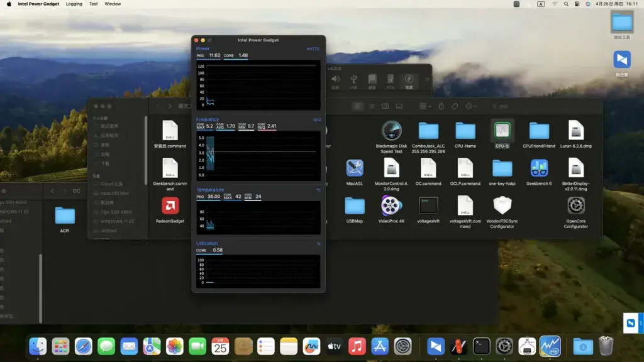Click the Finder tags button
The width and height of the screenshot is (644, 362).
point(455,106)
